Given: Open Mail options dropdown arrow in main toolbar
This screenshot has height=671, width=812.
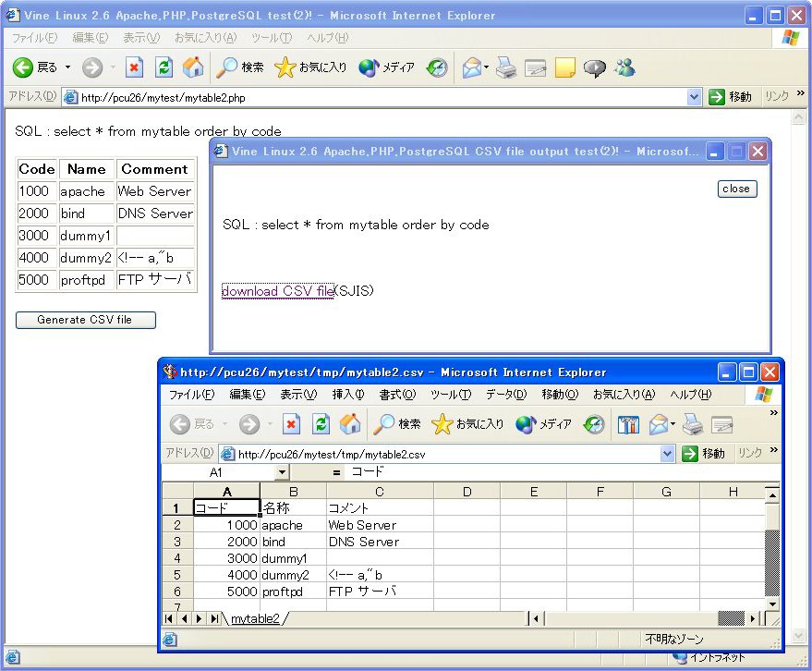Looking at the screenshot, I should [x=486, y=67].
